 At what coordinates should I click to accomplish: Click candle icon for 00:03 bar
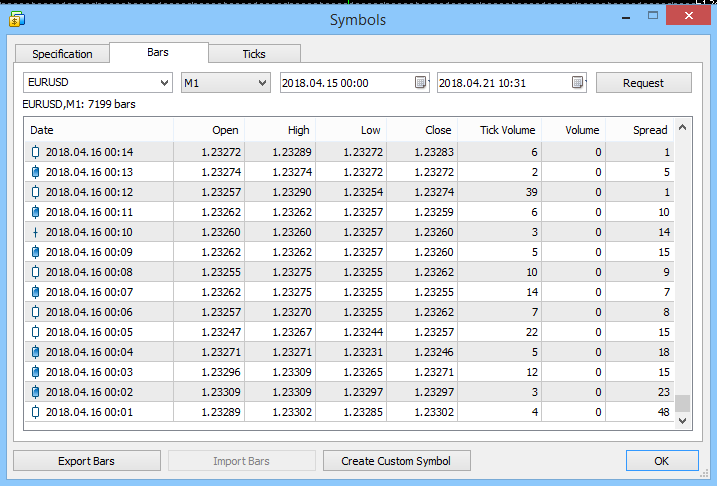click(x=35, y=372)
